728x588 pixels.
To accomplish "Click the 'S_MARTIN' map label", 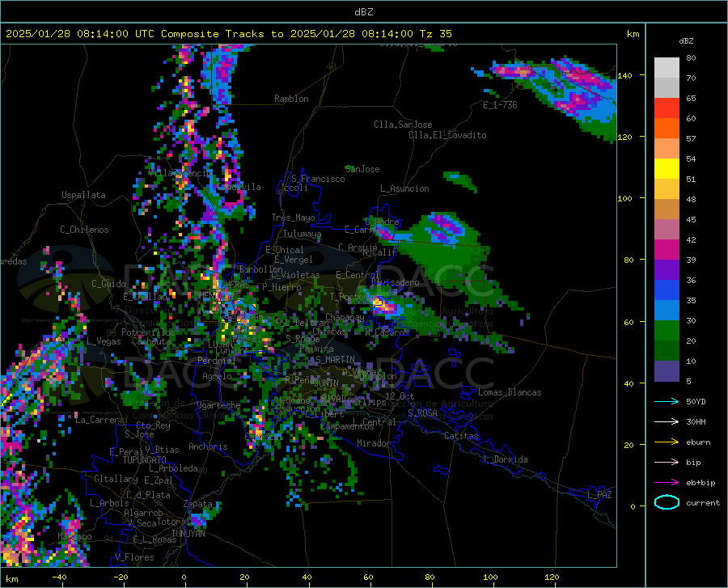I will pyautogui.click(x=335, y=360).
